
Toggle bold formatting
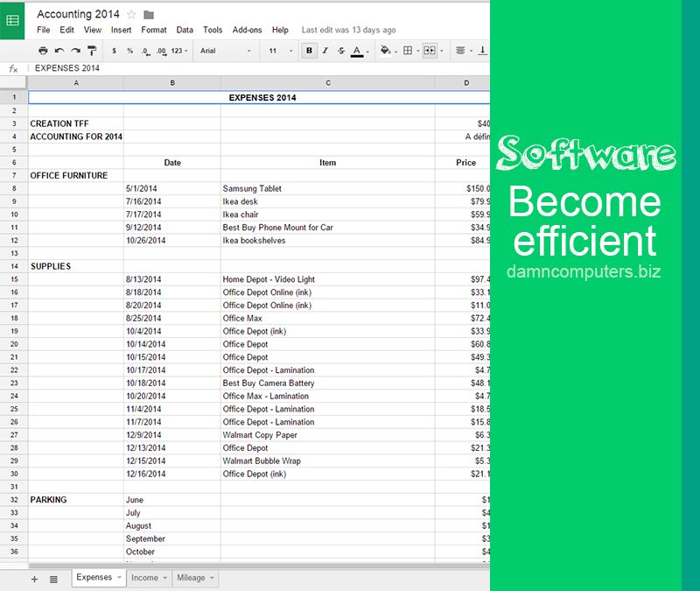309,51
